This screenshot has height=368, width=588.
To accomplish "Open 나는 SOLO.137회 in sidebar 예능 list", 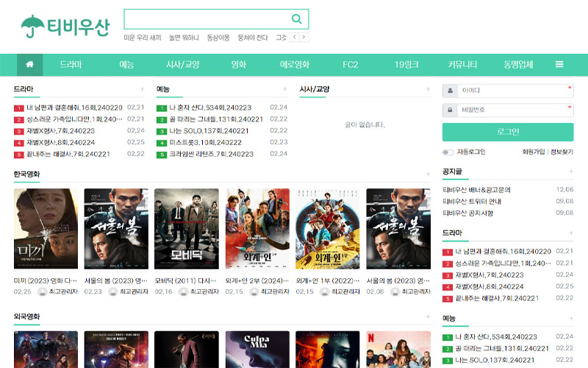I will pyautogui.click(x=495, y=361).
